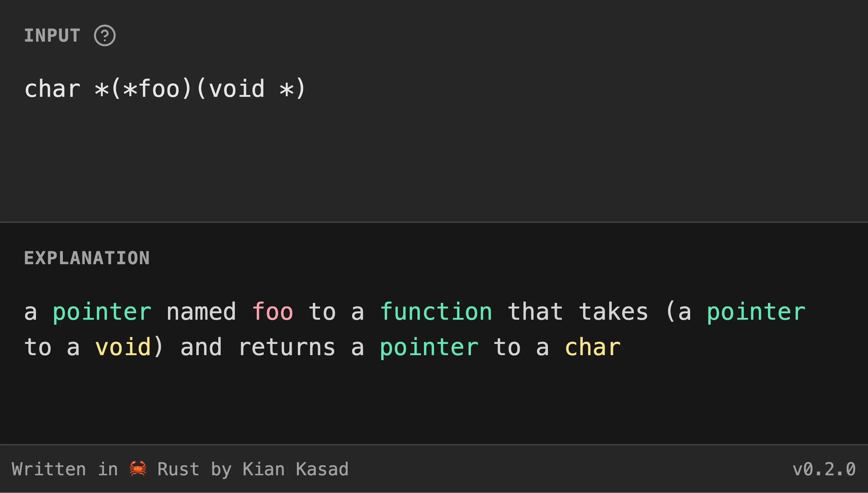This screenshot has height=493, width=868.
Task: Open the Kian Kasad author link
Action: [295, 469]
